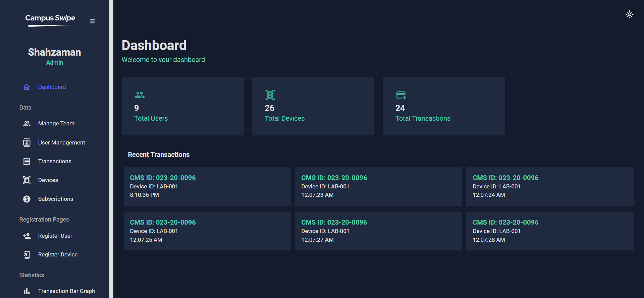Select the Total Devices stat card
This screenshot has height=298, width=644.
(x=313, y=106)
